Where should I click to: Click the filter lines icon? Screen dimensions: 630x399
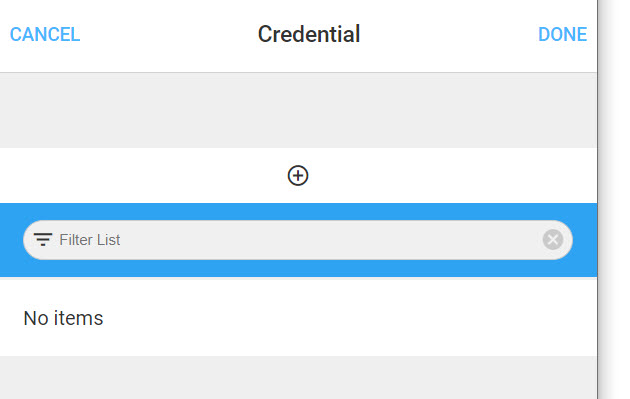point(43,239)
